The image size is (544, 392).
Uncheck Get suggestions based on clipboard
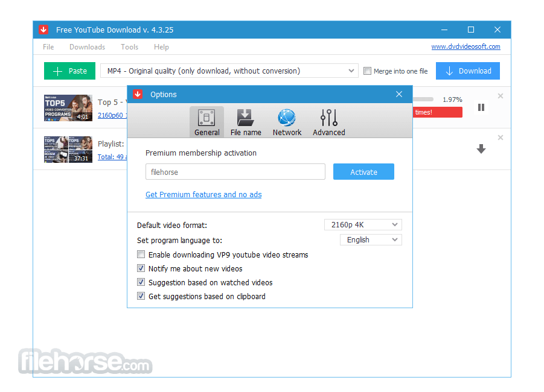[141, 296]
